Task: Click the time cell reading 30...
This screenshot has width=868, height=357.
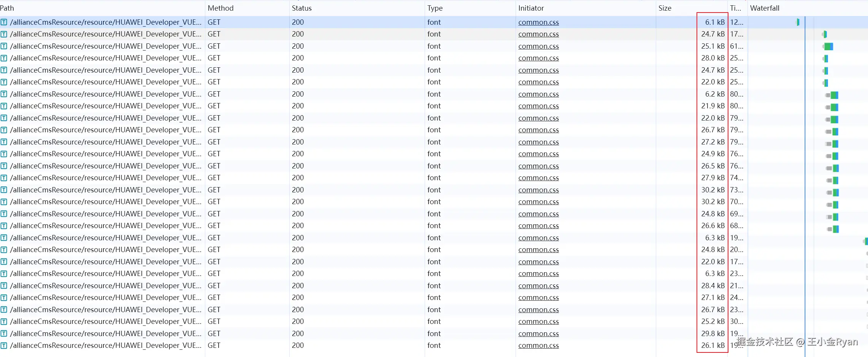Action: click(x=736, y=322)
